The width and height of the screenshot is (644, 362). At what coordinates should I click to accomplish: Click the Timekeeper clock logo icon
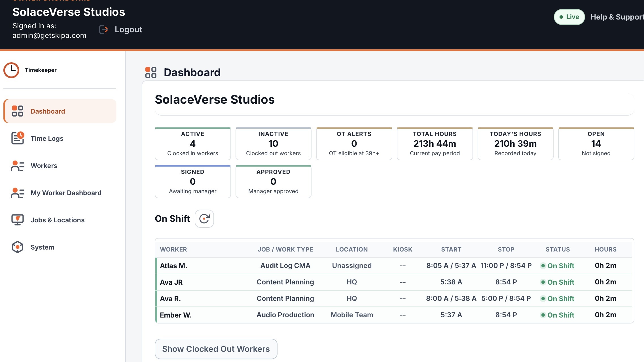pos(11,70)
